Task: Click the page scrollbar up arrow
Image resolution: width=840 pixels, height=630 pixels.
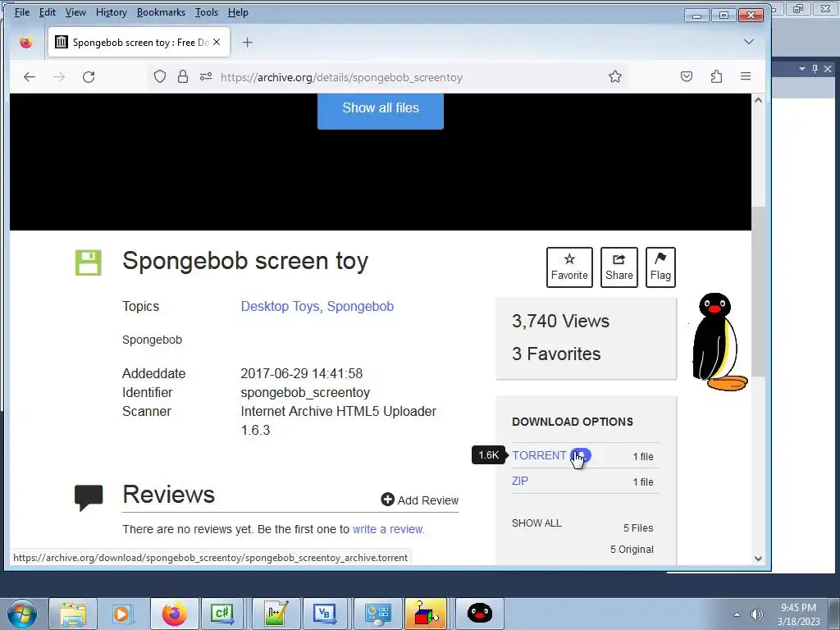Action: click(x=758, y=100)
